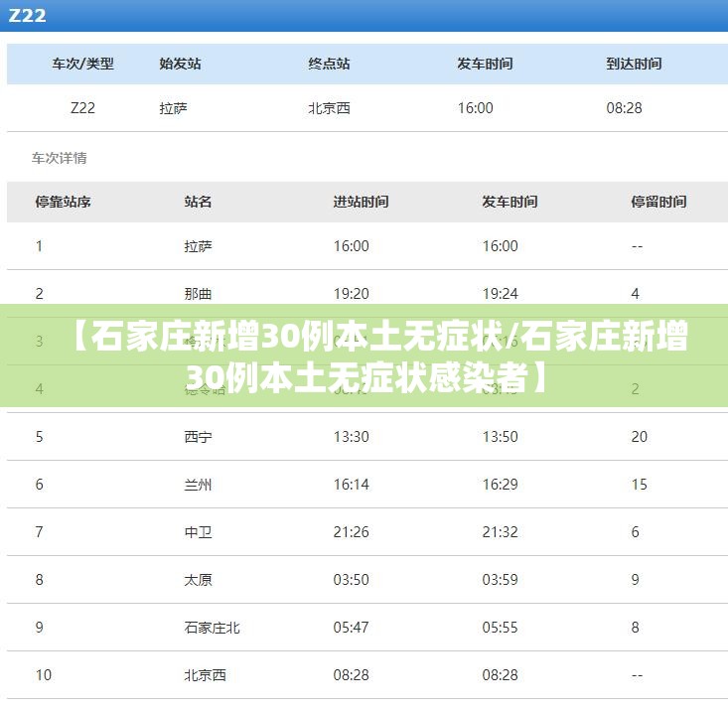Select stop number 7 in the 停靠站序 column

(40, 532)
